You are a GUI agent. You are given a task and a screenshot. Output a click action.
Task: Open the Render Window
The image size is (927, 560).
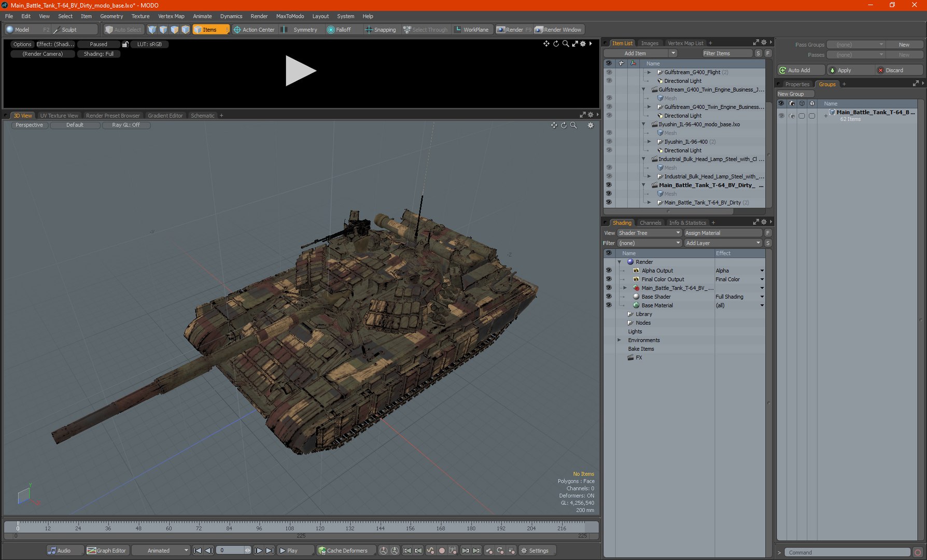tap(559, 30)
